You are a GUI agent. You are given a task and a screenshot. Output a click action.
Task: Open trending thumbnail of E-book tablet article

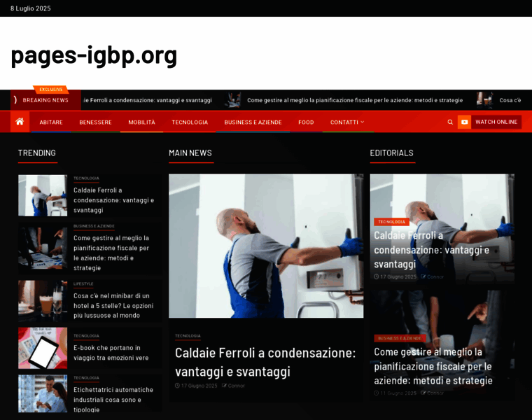(43, 348)
